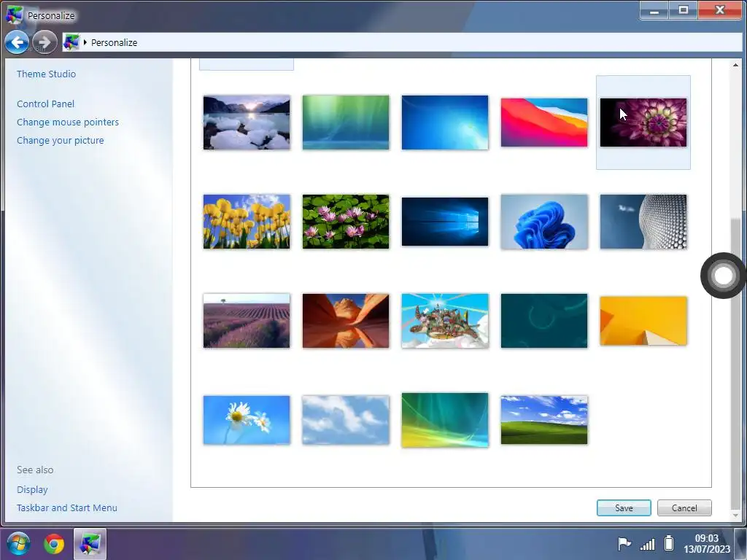Click the Save button

click(624, 507)
